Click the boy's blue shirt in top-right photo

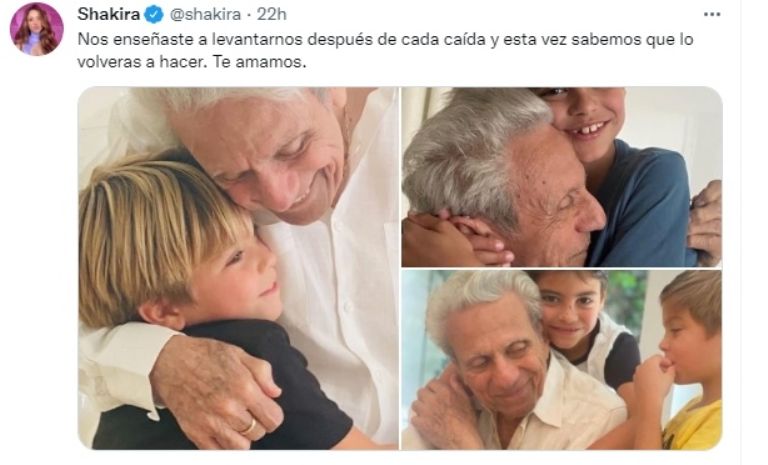642,203
